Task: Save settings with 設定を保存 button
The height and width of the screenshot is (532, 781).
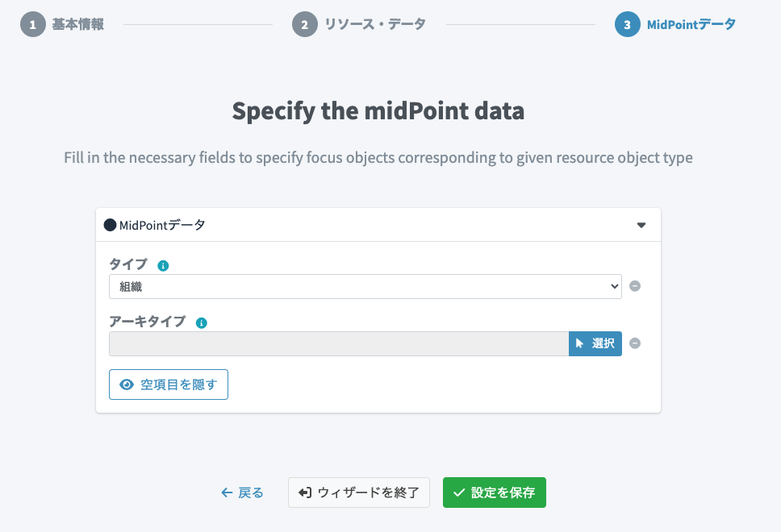Action: click(x=494, y=493)
